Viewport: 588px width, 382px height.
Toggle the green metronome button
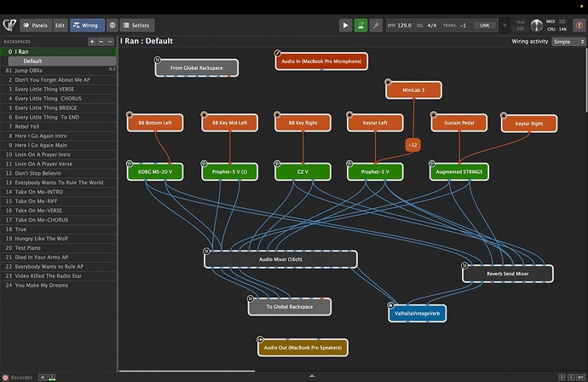point(360,25)
